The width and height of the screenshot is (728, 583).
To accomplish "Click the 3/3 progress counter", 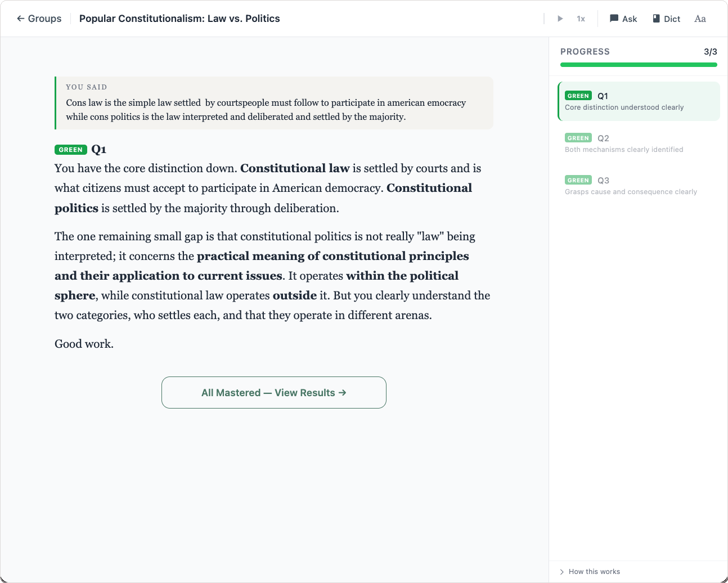I will click(709, 51).
